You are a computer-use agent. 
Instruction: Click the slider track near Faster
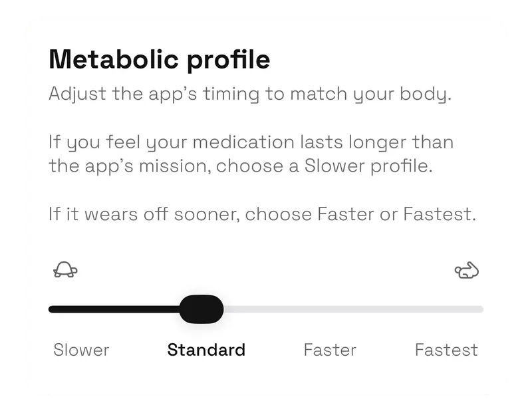331,307
